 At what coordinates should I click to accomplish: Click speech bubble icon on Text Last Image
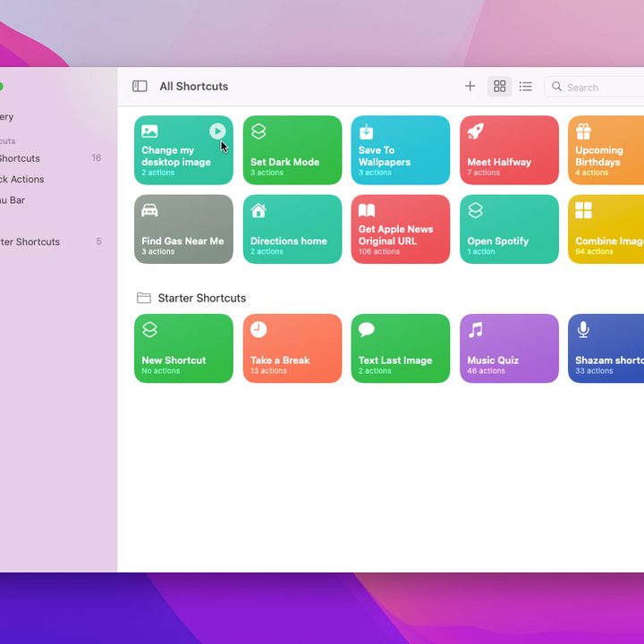367,329
